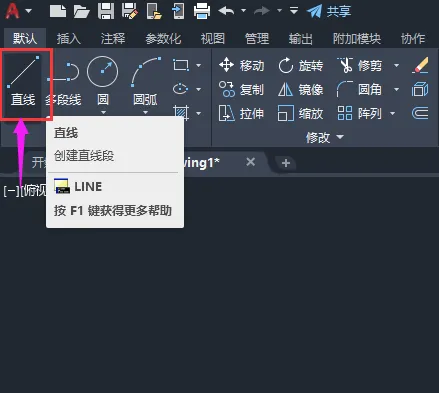Open the undo history dropdown arrow
This screenshot has width=439, height=393.
pyautogui.click(x=243, y=11)
